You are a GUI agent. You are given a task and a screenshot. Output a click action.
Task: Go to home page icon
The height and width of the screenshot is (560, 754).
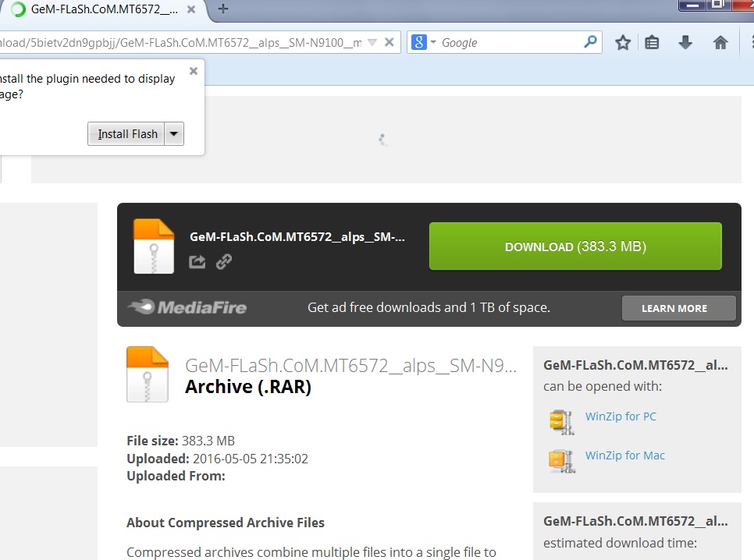(720, 43)
